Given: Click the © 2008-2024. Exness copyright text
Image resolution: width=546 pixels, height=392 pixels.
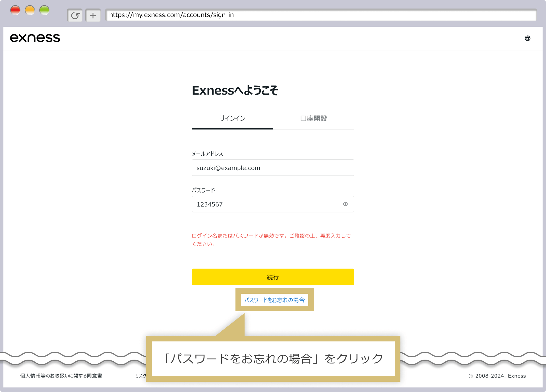Looking at the screenshot, I should click(497, 376).
